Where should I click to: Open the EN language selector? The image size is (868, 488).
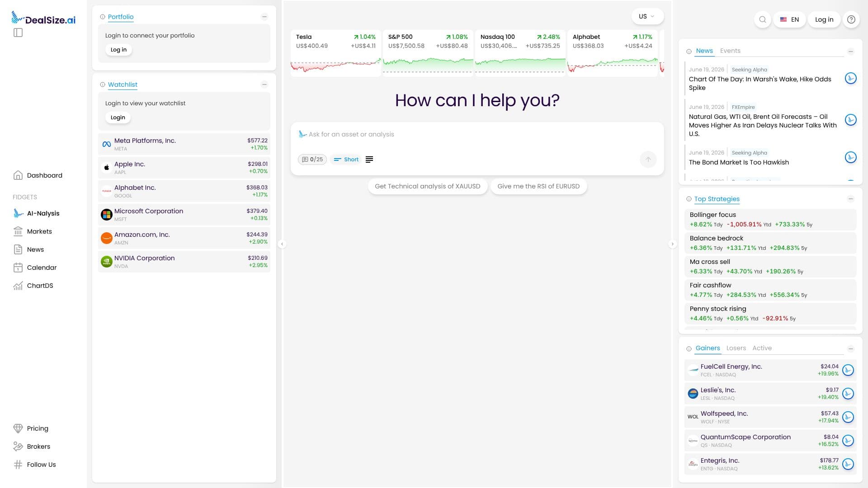(789, 19)
